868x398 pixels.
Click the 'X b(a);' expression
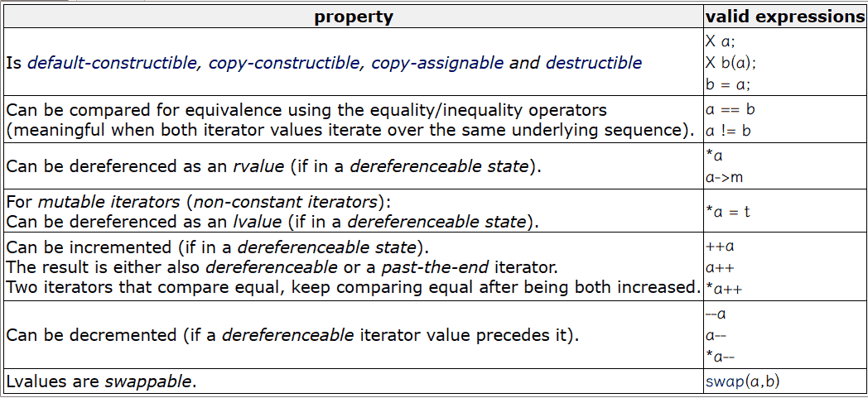pos(731,62)
